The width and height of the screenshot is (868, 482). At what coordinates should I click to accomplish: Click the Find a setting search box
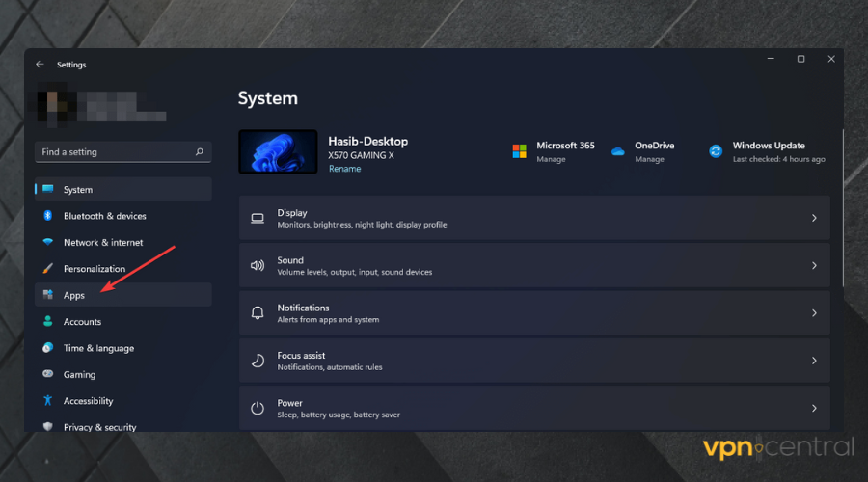[x=116, y=152]
